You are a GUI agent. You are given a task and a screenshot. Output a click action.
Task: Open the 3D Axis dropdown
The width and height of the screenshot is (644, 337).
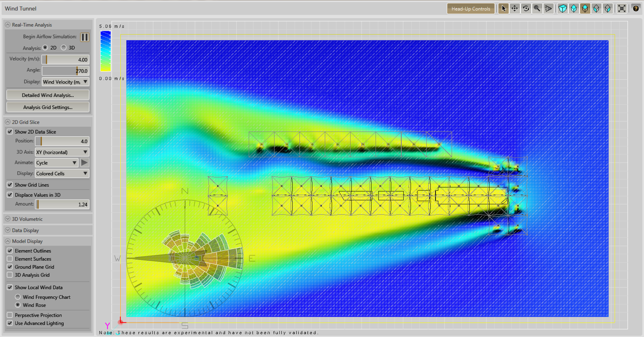click(x=62, y=152)
